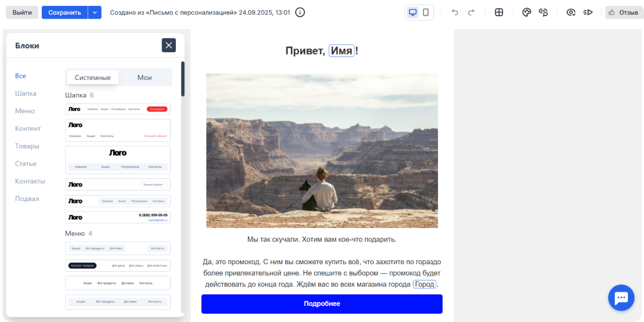644x322 pixels.
Task: Click the blue Подробнее button
Action: [322, 304]
